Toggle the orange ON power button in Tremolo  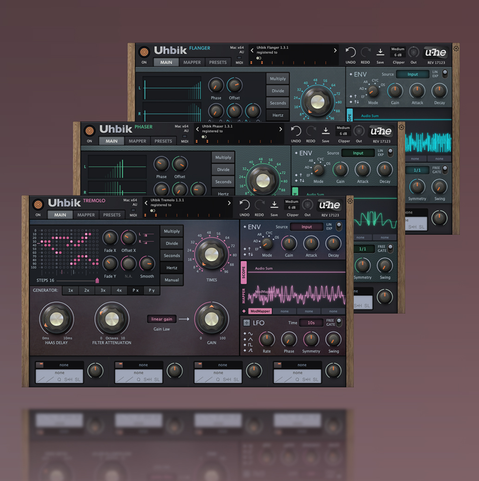point(38,204)
